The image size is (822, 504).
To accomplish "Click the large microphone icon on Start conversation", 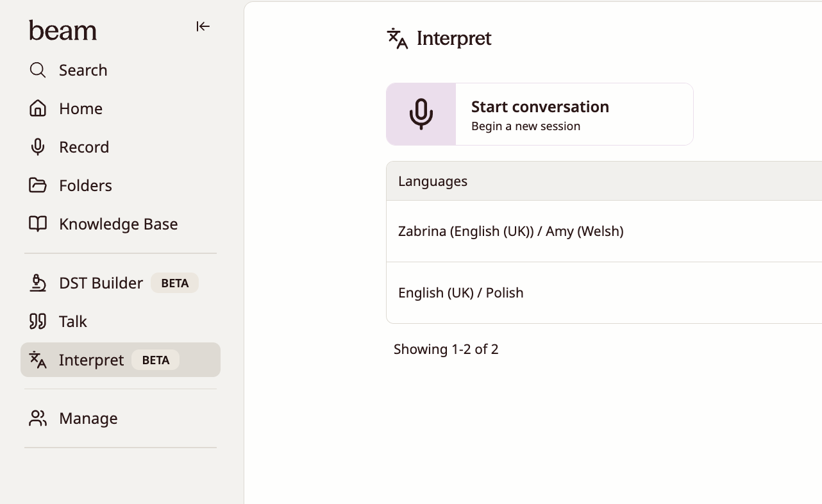I will coord(421,114).
